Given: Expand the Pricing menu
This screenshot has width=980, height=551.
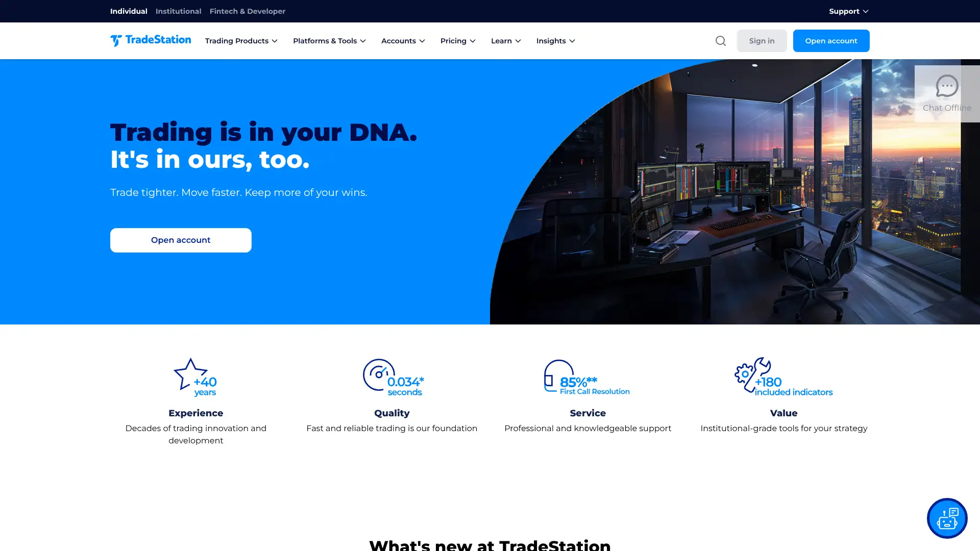Looking at the screenshot, I should coord(458,41).
